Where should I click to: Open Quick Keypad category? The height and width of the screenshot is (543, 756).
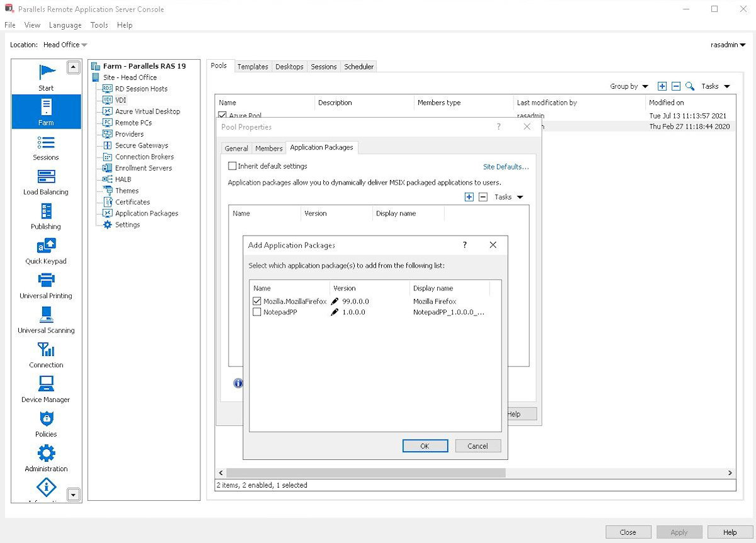(46, 250)
